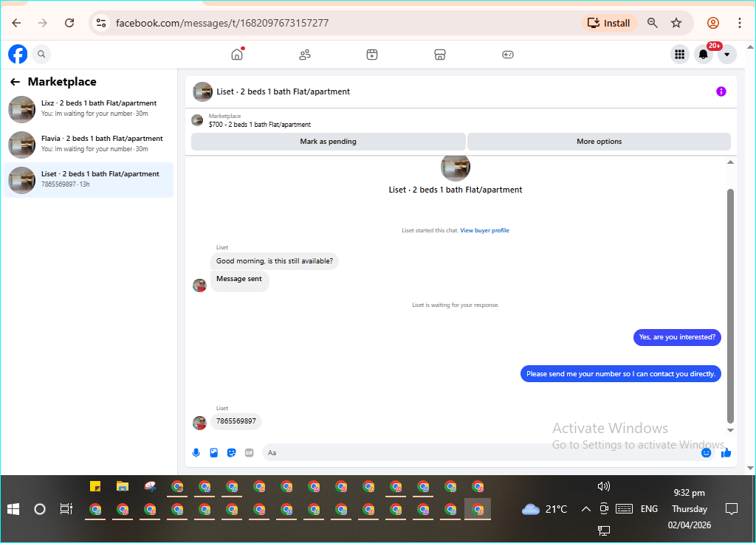Open volume speaker icon in tray
The height and width of the screenshot is (543, 756).
[x=604, y=486]
